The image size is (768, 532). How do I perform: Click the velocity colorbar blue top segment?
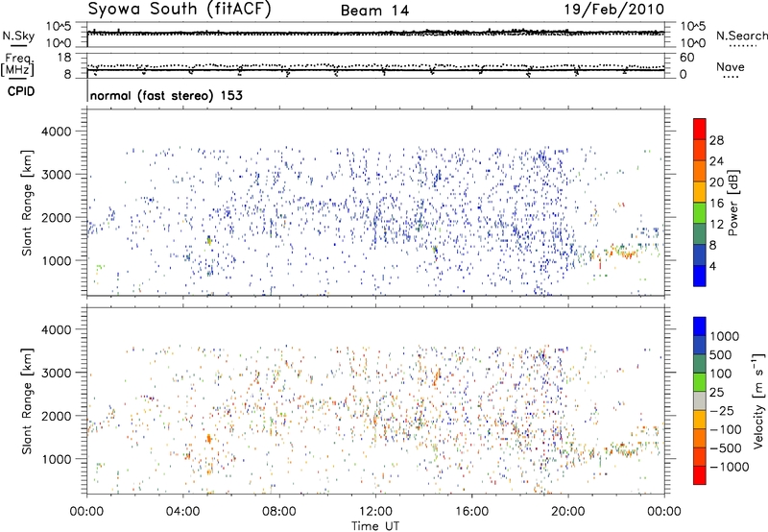point(700,326)
